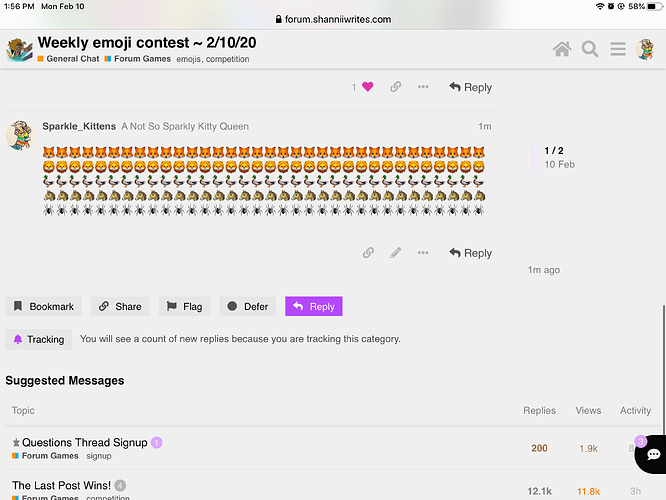This screenshot has width=666, height=500.
Task: Reply to the first post
Action: [x=471, y=87]
